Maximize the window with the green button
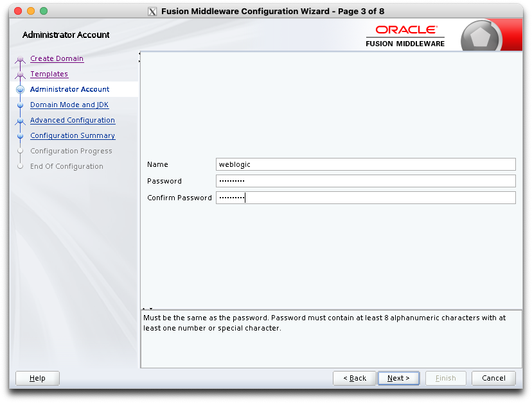Viewport: 532px width, 403px height. coord(44,11)
